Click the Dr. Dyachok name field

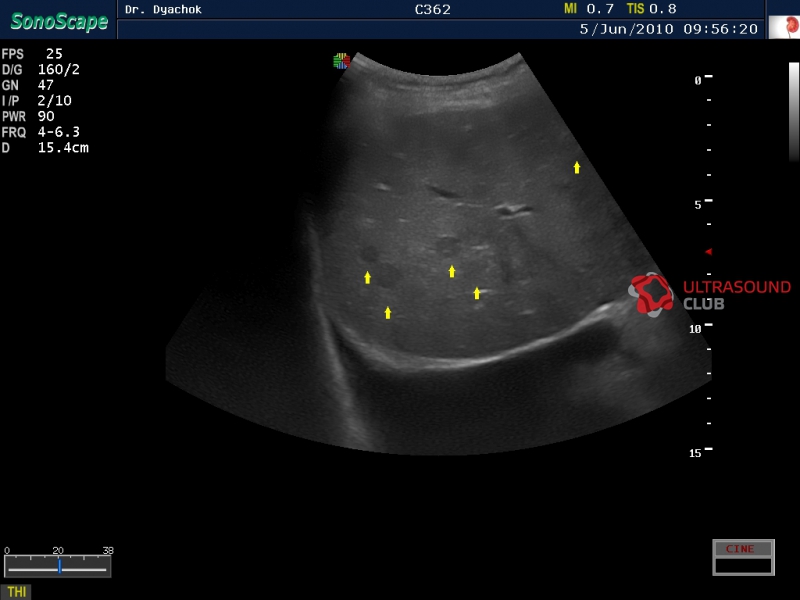163,9
